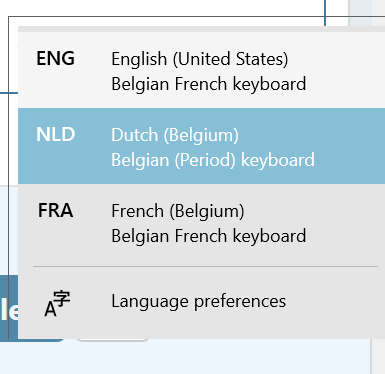This screenshot has height=374, width=385.
Task: Click the white button peeking below the popup
Action: pos(113,340)
